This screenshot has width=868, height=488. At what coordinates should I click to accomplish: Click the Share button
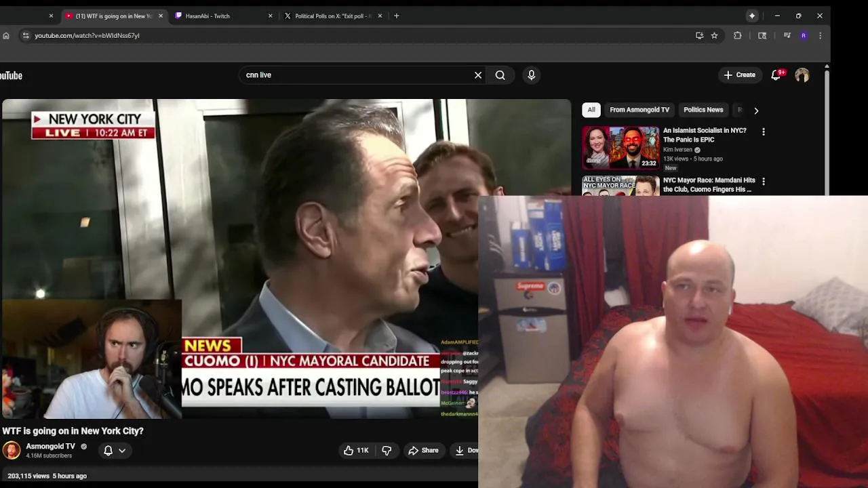[x=424, y=451]
